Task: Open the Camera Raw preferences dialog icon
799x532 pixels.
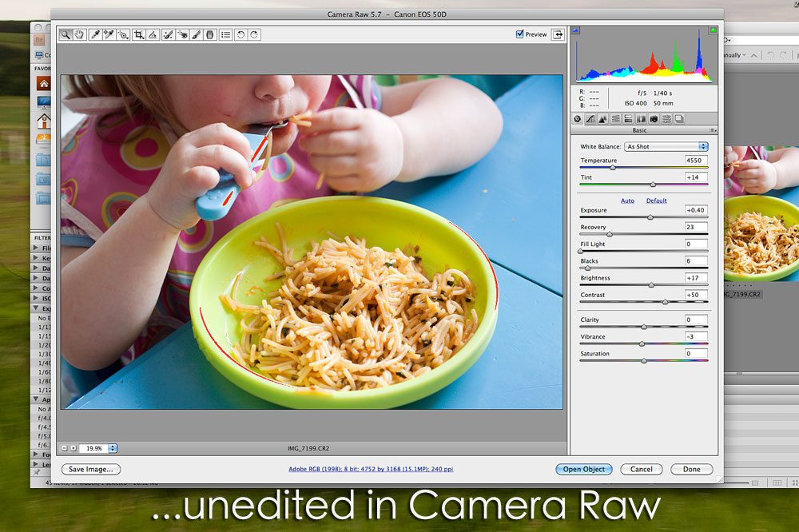Action: coord(226,35)
